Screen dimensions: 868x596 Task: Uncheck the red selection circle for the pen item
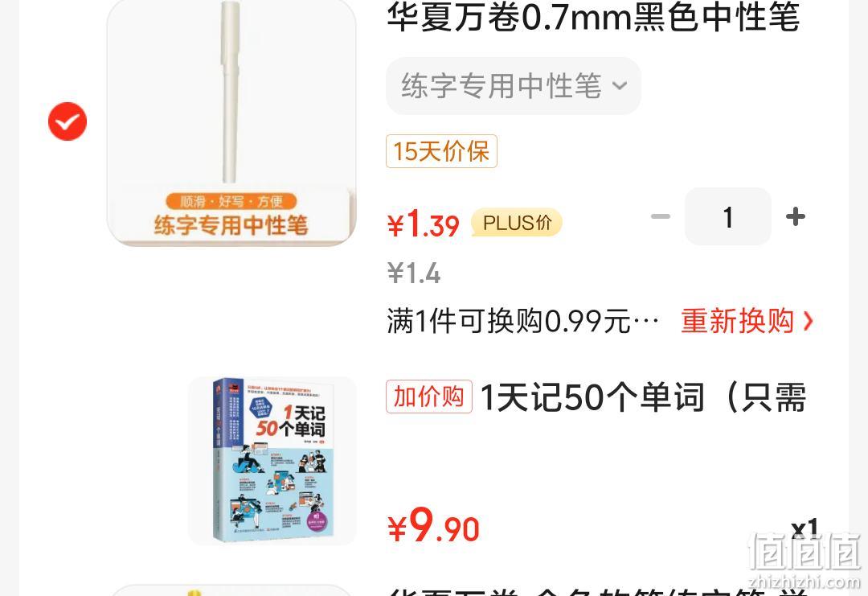click(68, 121)
